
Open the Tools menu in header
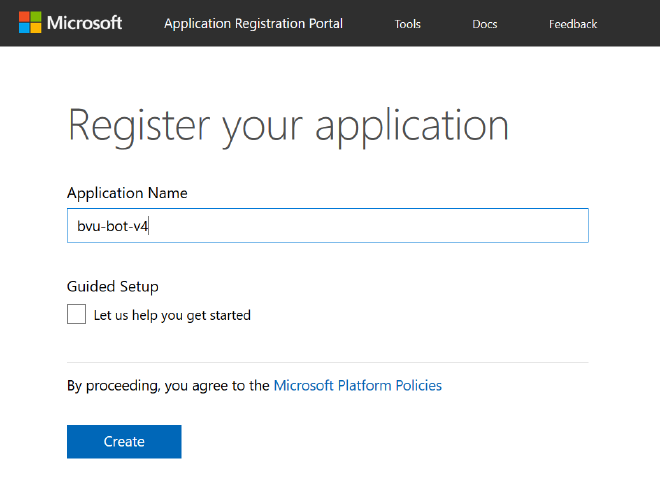click(407, 24)
